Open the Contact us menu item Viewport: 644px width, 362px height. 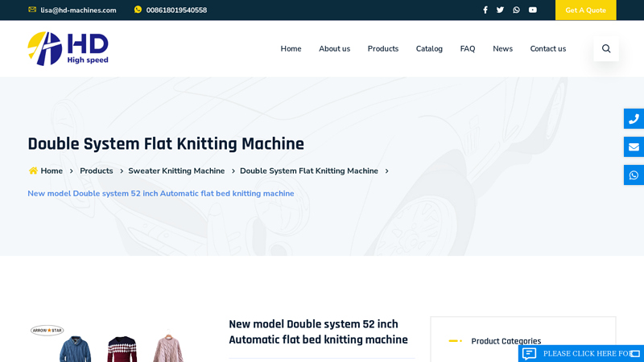tap(548, 48)
